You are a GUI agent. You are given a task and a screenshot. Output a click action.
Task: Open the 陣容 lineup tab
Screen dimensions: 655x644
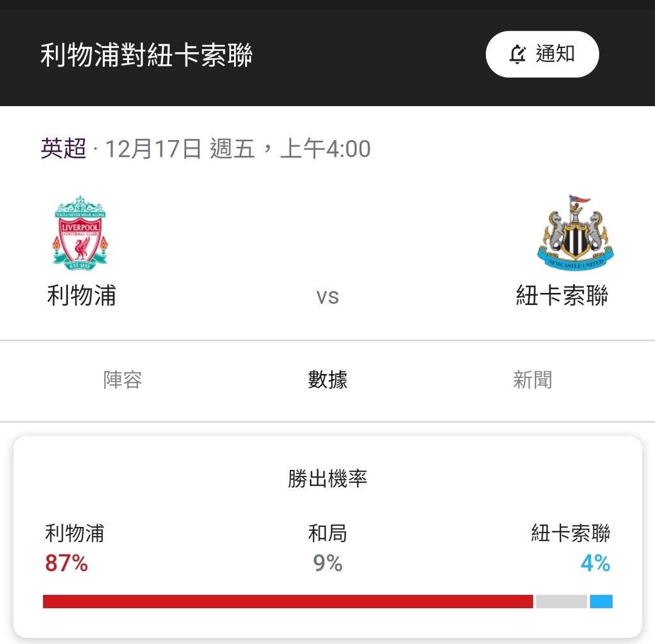(x=122, y=380)
